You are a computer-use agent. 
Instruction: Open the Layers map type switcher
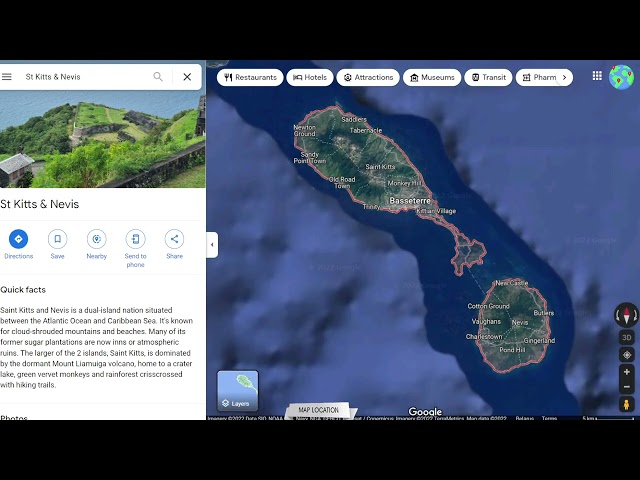[238, 391]
